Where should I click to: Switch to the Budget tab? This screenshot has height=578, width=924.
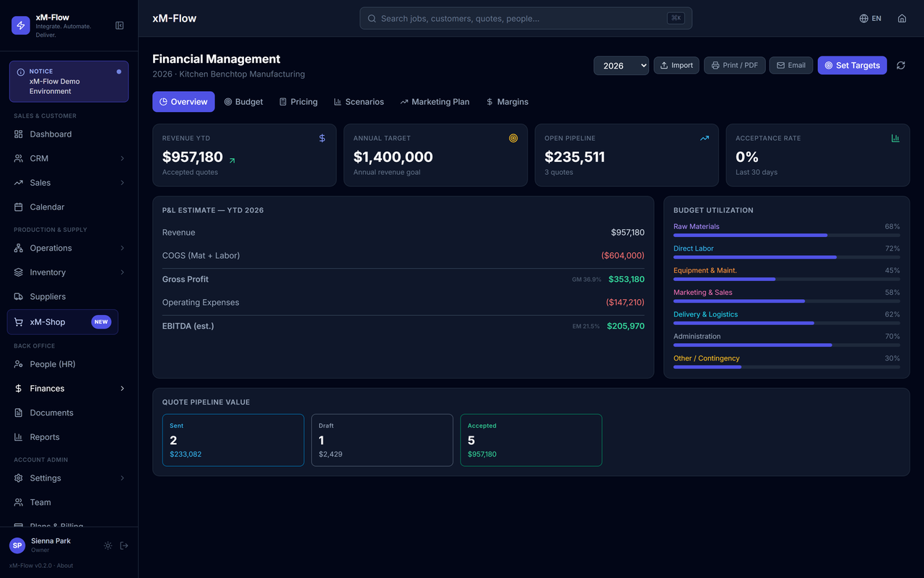click(x=243, y=102)
